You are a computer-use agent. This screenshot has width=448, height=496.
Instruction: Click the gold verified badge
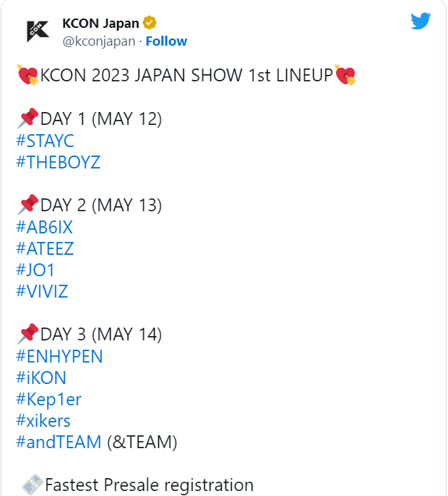tap(149, 23)
